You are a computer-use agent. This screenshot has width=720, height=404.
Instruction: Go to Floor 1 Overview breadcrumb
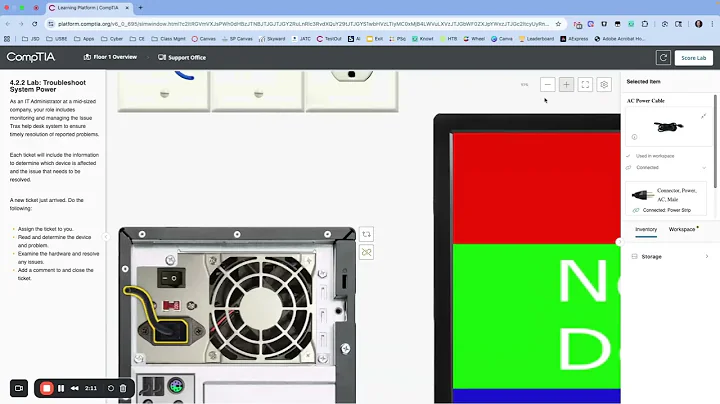click(x=110, y=57)
